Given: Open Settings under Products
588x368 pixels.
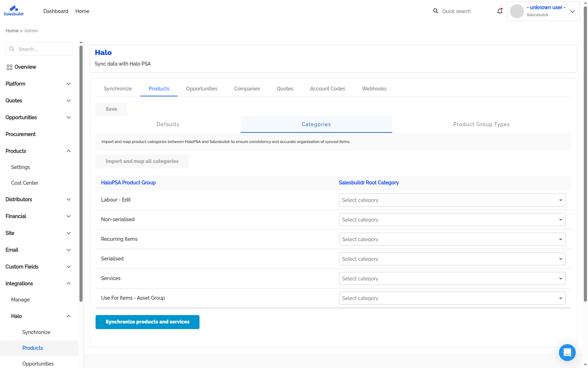Looking at the screenshot, I should 21,167.
